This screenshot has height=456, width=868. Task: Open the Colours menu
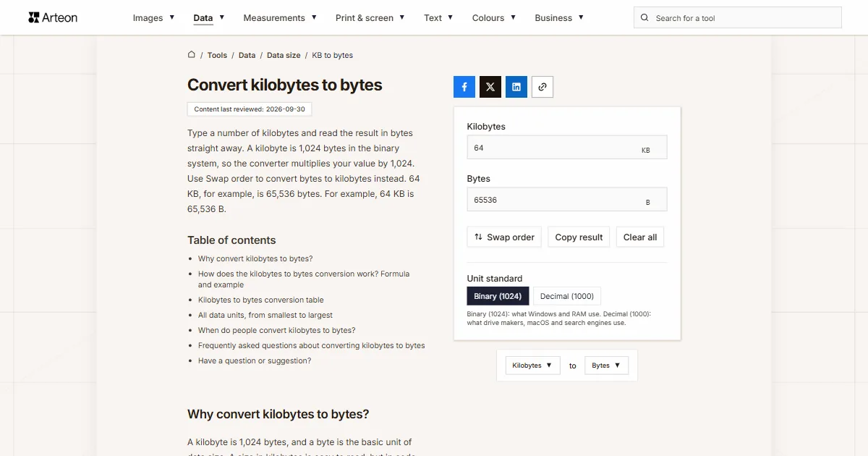pos(494,18)
